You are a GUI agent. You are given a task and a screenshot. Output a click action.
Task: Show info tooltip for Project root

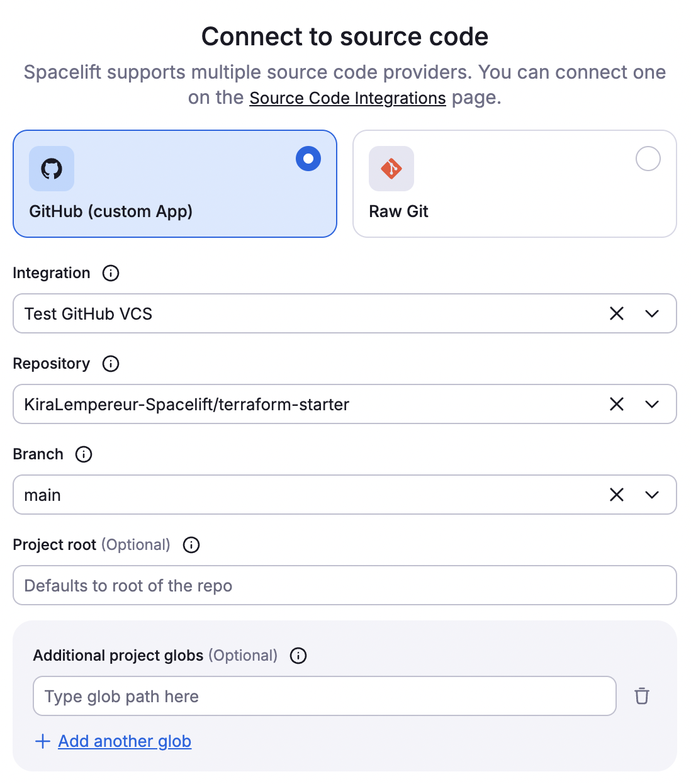191,545
